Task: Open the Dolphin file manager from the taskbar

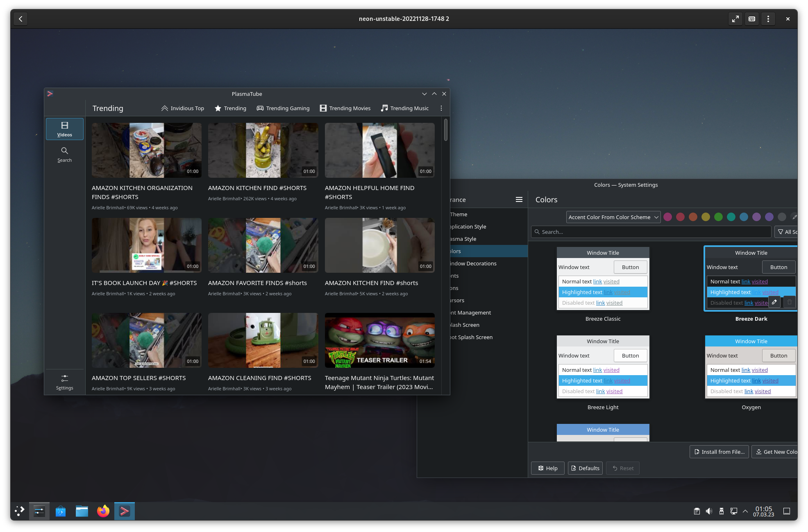Action: (82, 511)
